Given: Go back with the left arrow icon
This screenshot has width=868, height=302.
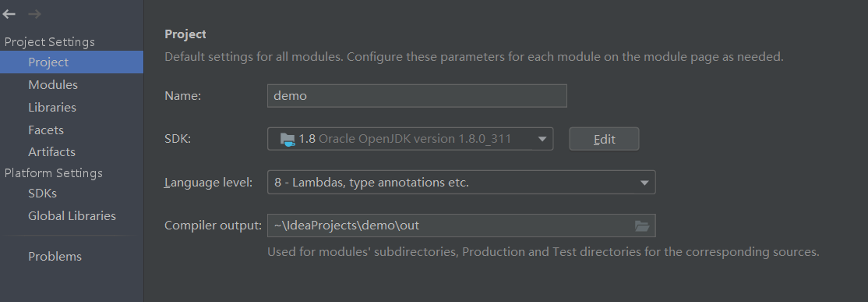Looking at the screenshot, I should click(9, 14).
